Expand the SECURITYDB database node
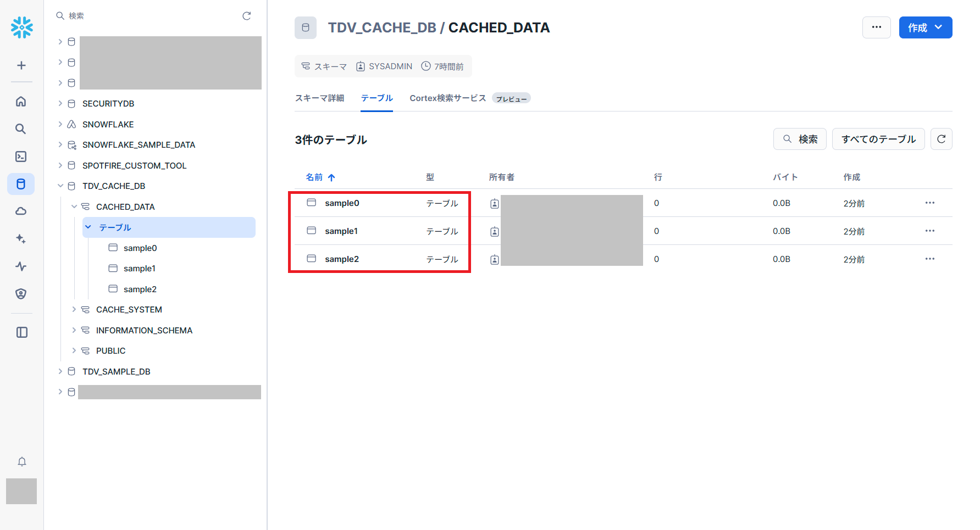 (60, 103)
